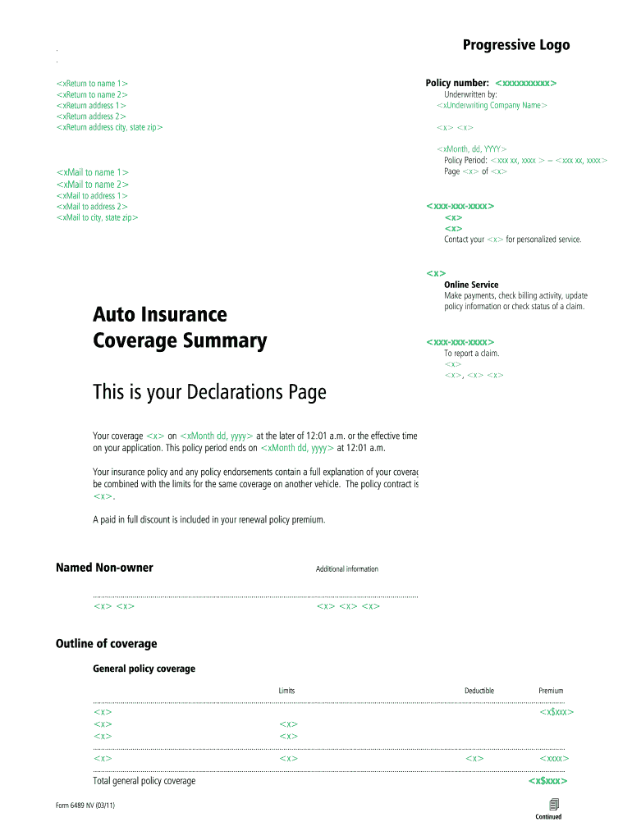The height and width of the screenshot is (840, 632).
Task: Click the General policy coverage subheading
Action: [x=144, y=669]
